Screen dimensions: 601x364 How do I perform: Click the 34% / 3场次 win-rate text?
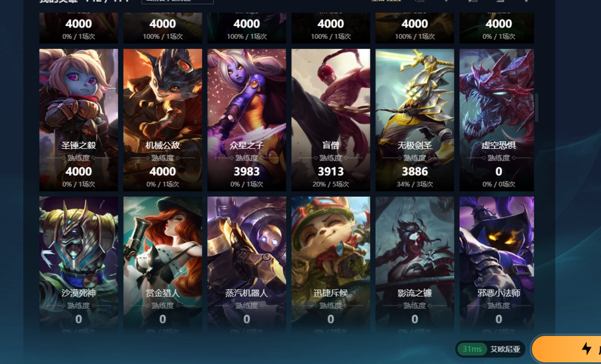pos(415,184)
